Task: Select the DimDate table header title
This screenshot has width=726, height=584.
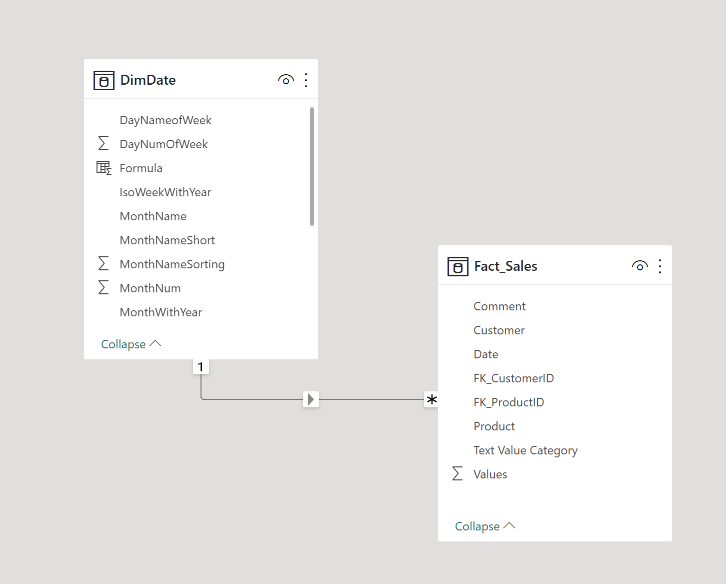Action: tap(148, 80)
